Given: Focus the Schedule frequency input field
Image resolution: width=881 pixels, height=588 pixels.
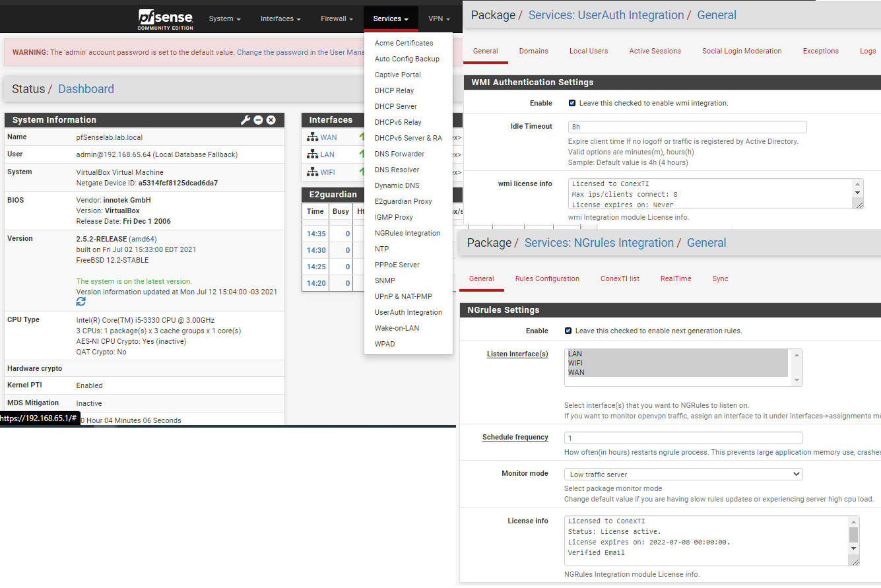Looking at the screenshot, I should click(x=683, y=438).
